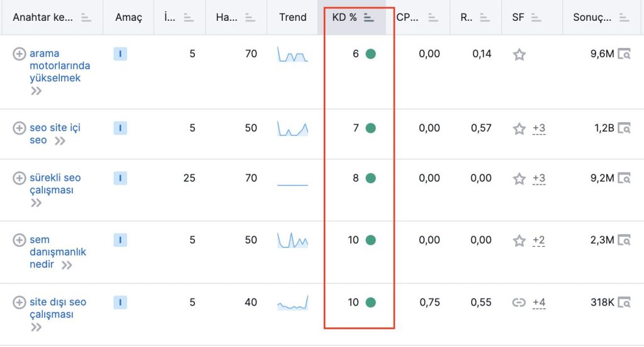Click green KD dot for value 8

pyautogui.click(x=370, y=178)
